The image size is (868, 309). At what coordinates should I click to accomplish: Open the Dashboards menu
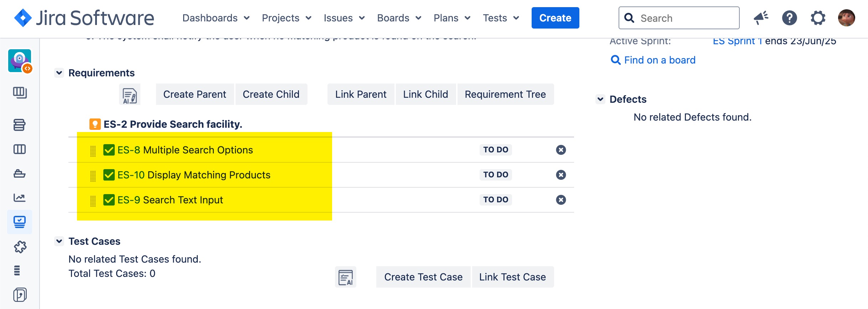tap(216, 18)
